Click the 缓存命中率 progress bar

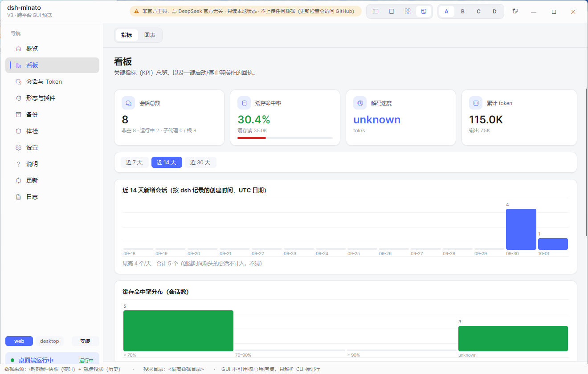(x=285, y=138)
